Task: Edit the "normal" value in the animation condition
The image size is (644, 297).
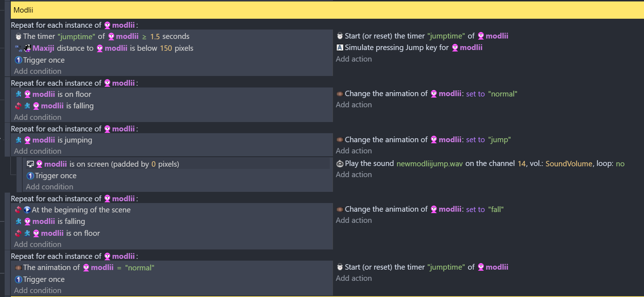Action: [140, 268]
